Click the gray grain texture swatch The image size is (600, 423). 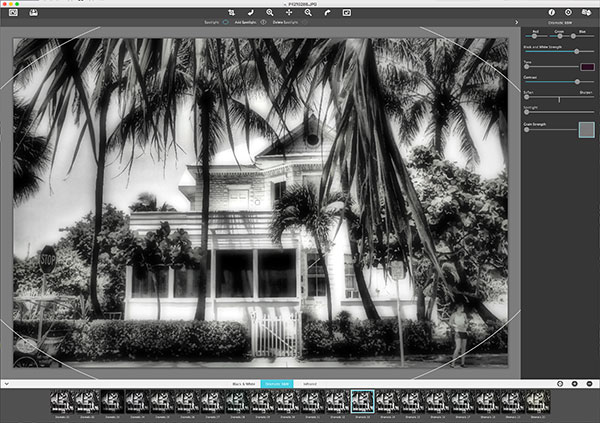pyautogui.click(x=587, y=130)
